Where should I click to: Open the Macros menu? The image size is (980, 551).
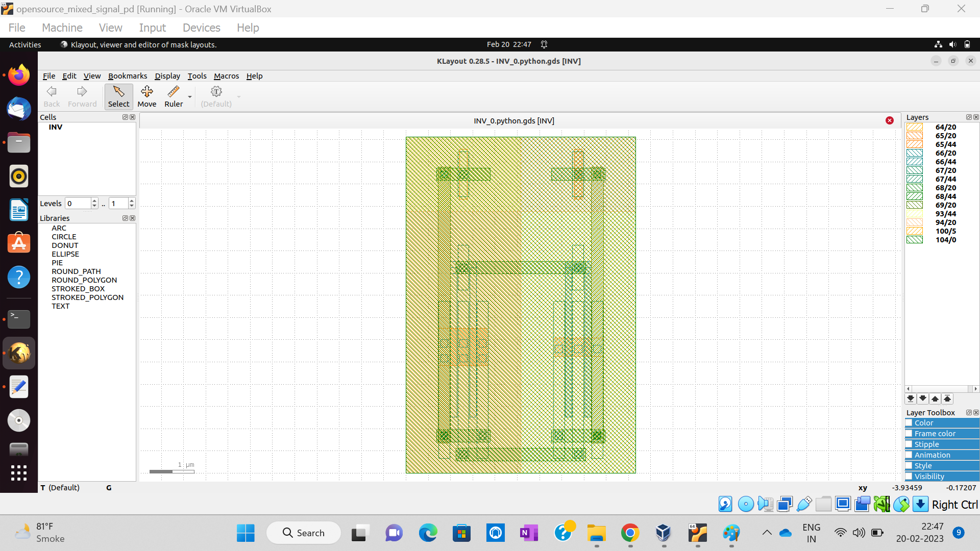(226, 76)
